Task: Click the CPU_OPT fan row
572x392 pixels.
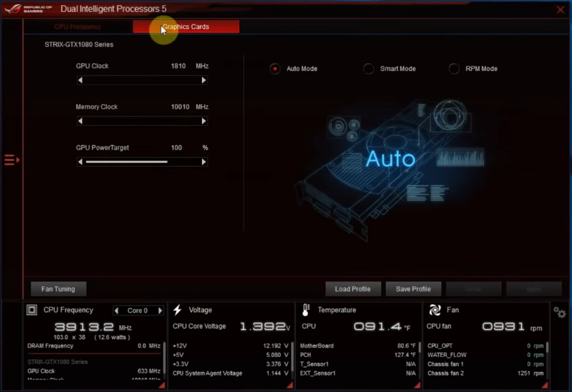Action: [485, 346]
